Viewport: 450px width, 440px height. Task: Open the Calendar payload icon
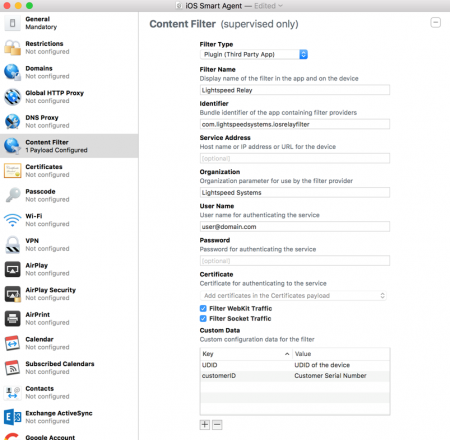pos(12,343)
